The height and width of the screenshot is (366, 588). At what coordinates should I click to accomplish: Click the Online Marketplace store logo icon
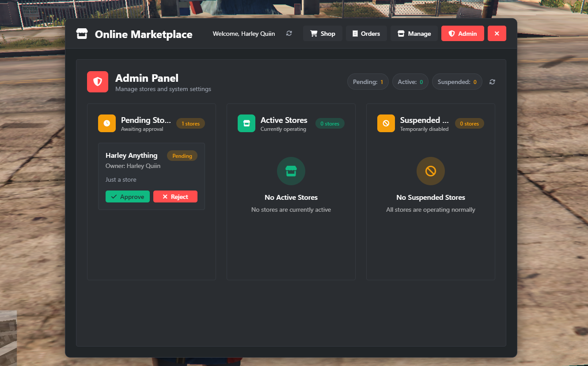82,34
